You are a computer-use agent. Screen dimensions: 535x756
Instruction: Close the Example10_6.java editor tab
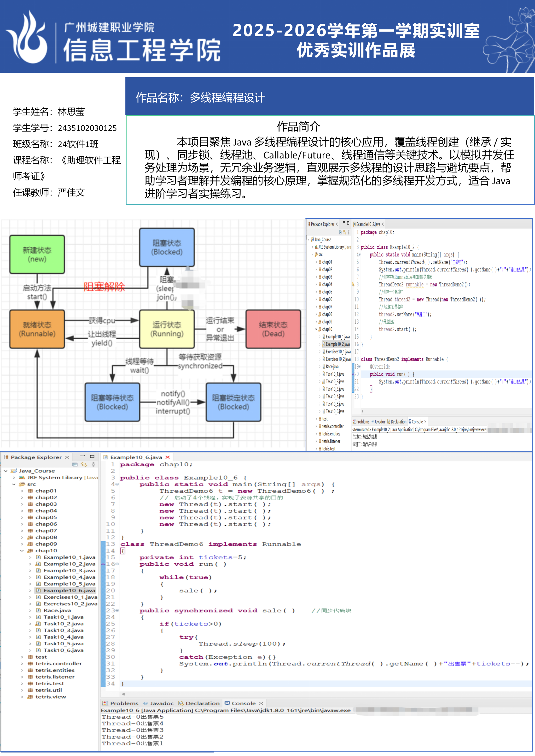click(168, 457)
